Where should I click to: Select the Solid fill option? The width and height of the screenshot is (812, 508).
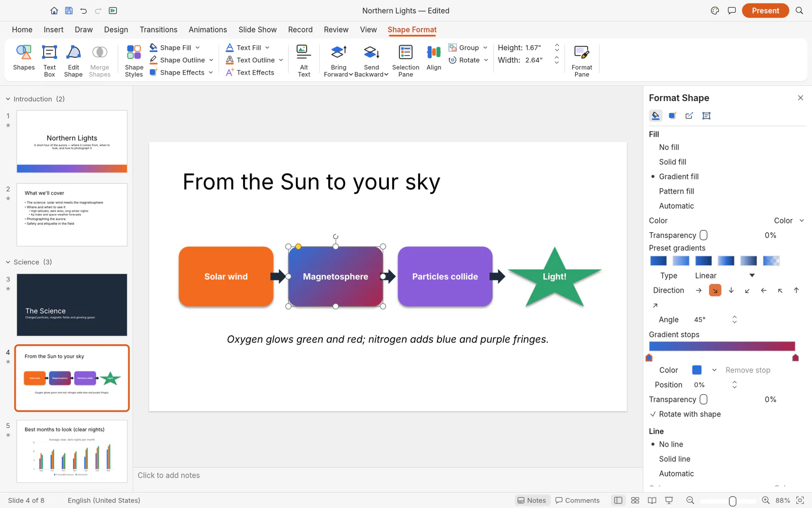tap(672, 162)
